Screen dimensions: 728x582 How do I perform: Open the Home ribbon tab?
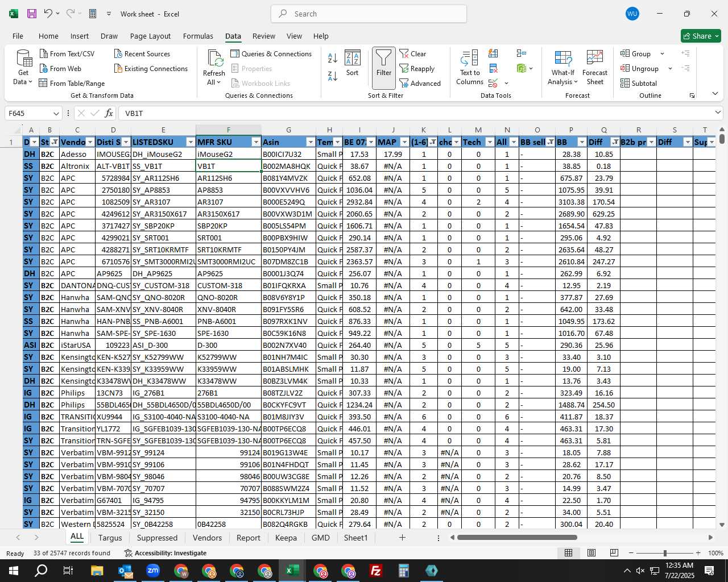[x=48, y=36]
